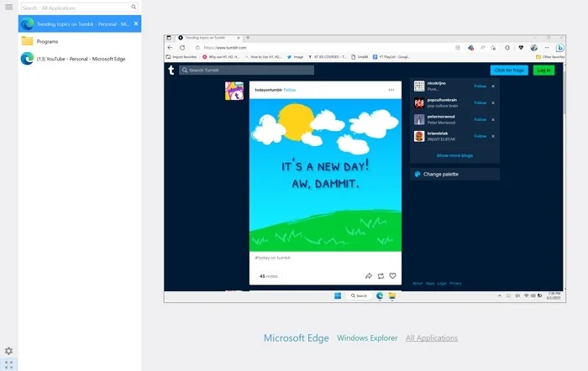Image resolution: width=588 pixels, height=371 pixels.
Task: Click Show more blogs link
Action: pyautogui.click(x=454, y=155)
